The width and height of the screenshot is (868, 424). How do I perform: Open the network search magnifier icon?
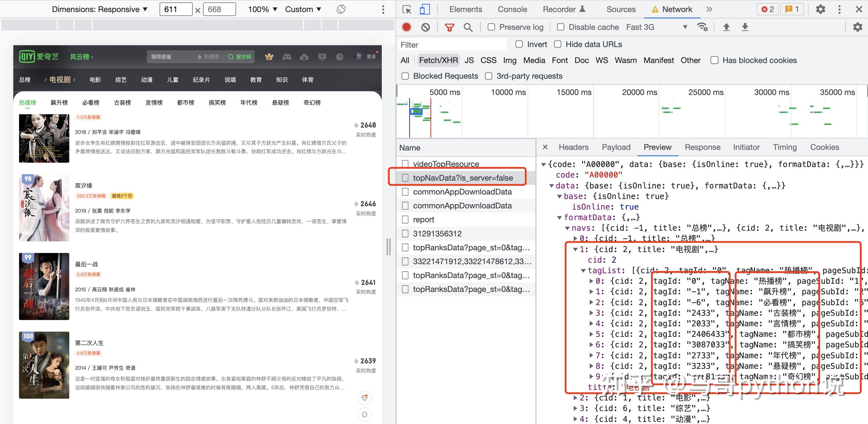click(468, 27)
